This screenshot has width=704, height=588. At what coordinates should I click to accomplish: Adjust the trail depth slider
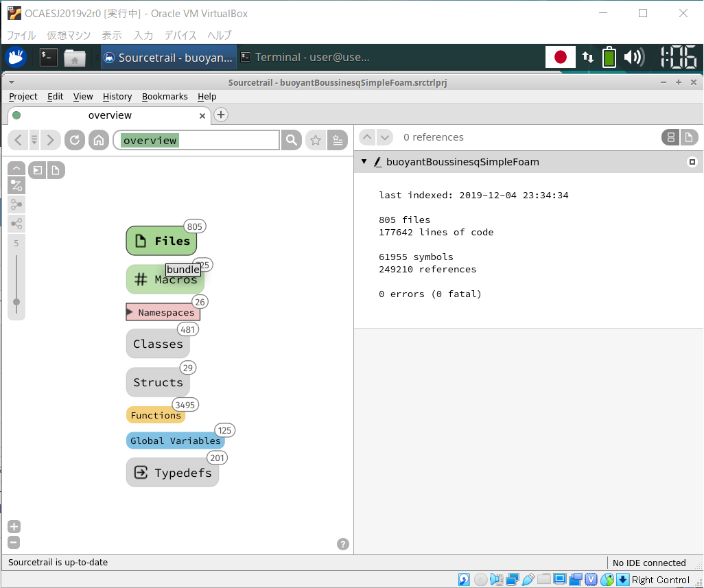(16, 302)
